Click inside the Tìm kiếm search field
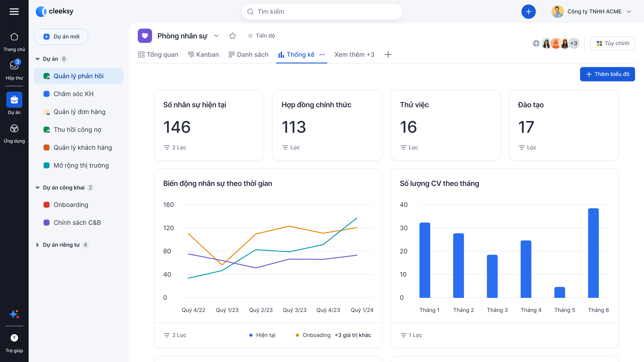Screen dimensions: 644x362 322,11
